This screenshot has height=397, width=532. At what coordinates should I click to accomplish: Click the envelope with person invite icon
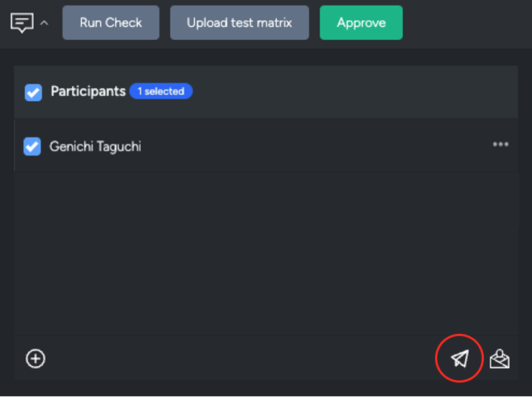(500, 359)
